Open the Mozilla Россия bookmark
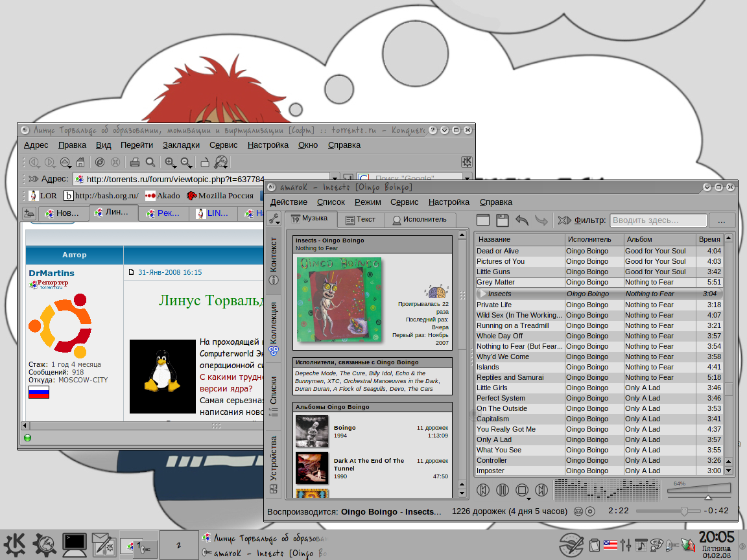The height and width of the screenshot is (560, 747). pos(220,196)
